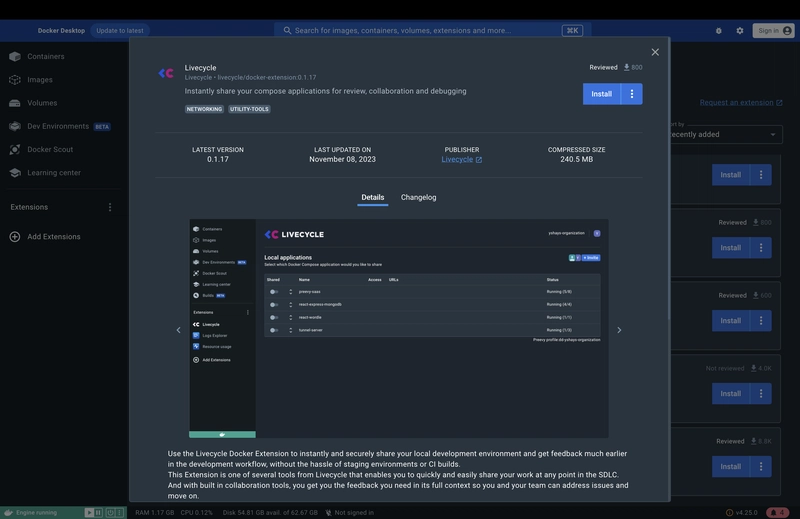The width and height of the screenshot is (800, 519).
Task: Pause the Docker engine in status bar
Action: tap(99, 512)
